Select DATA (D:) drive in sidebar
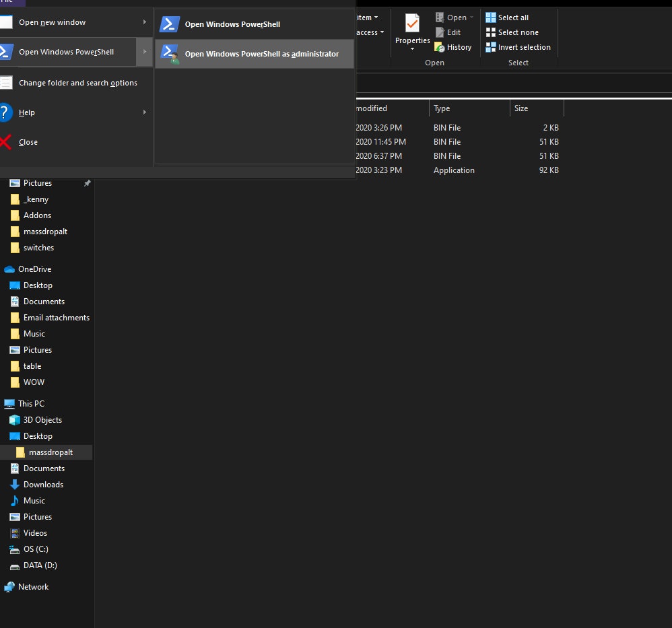 pos(40,565)
